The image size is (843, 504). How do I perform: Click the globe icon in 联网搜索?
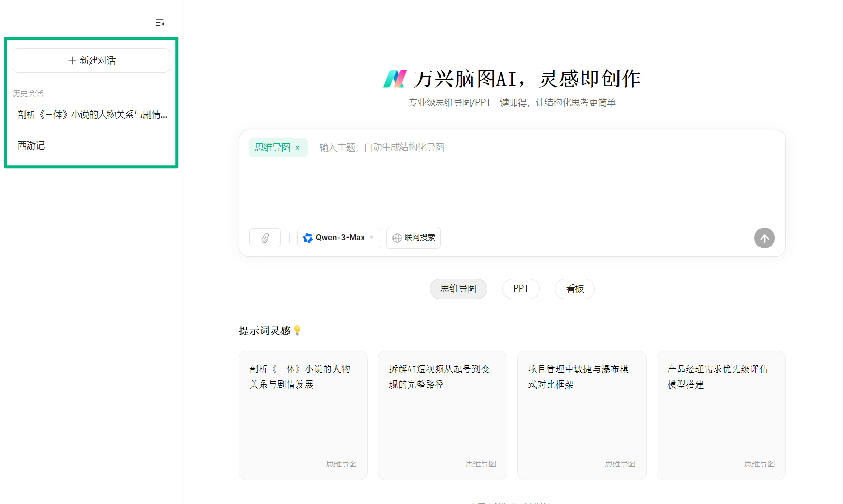[x=397, y=238]
